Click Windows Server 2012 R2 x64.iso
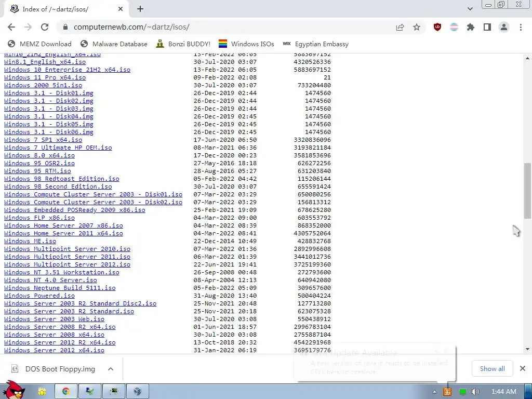This screenshot has height=399, width=532. tap(60, 343)
